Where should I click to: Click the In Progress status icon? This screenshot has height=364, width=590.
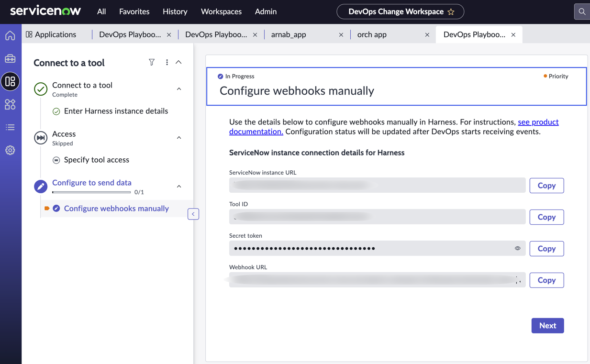click(x=220, y=77)
